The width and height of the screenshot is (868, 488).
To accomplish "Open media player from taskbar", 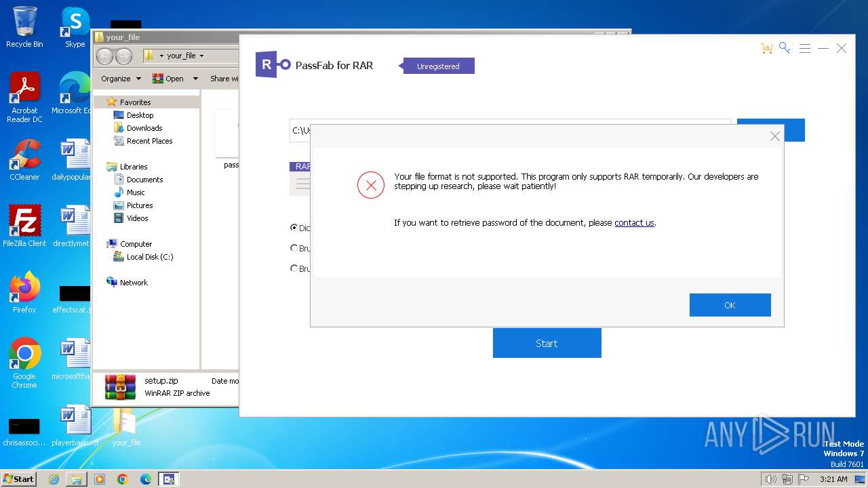I will 100,479.
